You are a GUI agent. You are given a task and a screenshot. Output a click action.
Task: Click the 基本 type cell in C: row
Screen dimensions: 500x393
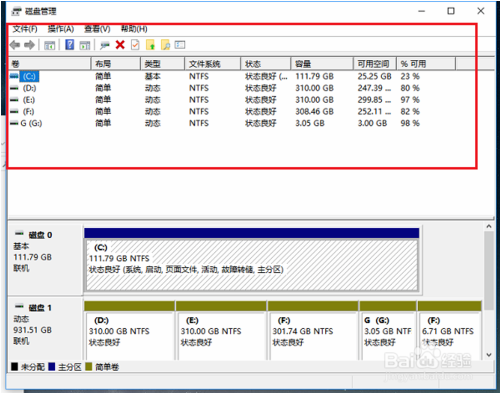click(x=153, y=76)
